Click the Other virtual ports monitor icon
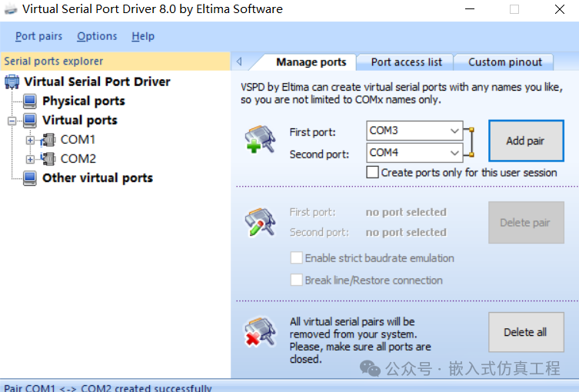579x392 pixels. click(29, 178)
